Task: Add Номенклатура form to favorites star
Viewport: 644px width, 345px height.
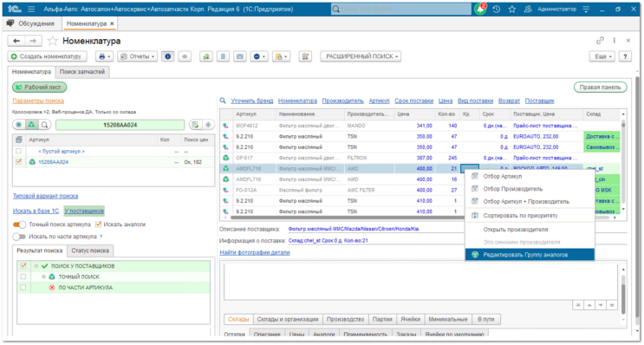Action: point(52,41)
